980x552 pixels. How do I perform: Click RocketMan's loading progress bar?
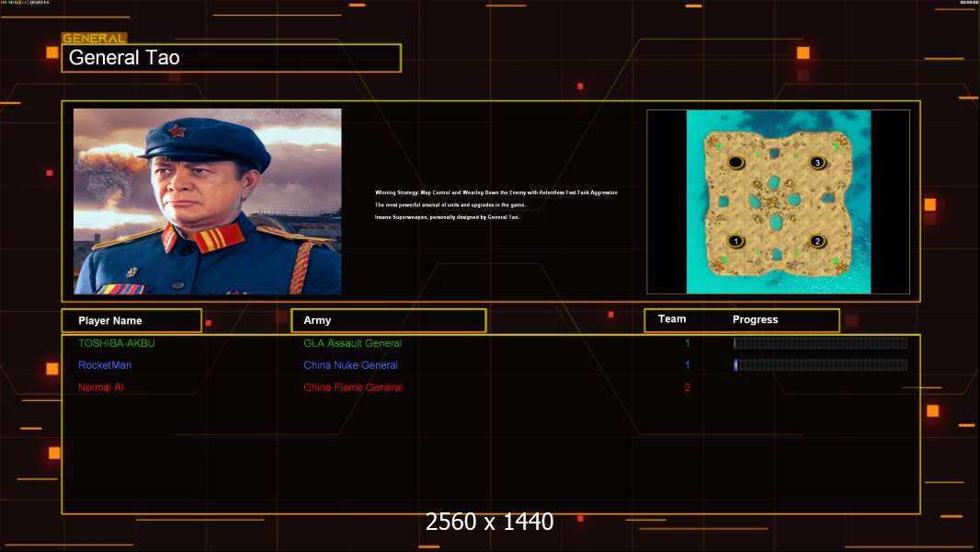click(x=821, y=365)
